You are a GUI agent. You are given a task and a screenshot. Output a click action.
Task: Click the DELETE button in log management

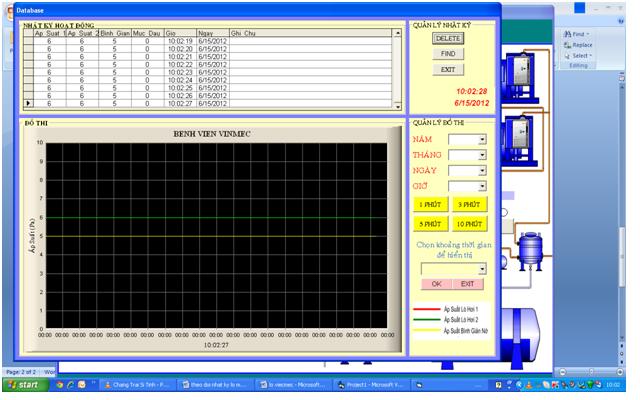(x=449, y=38)
